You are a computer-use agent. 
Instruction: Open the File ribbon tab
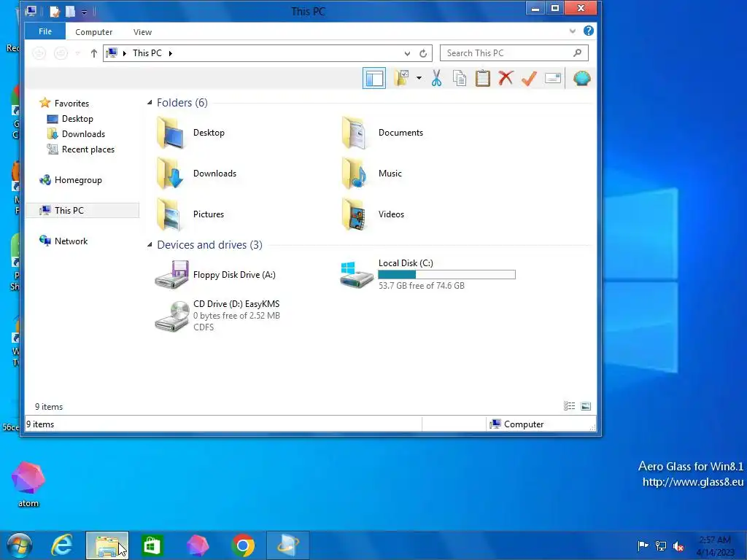click(x=45, y=31)
